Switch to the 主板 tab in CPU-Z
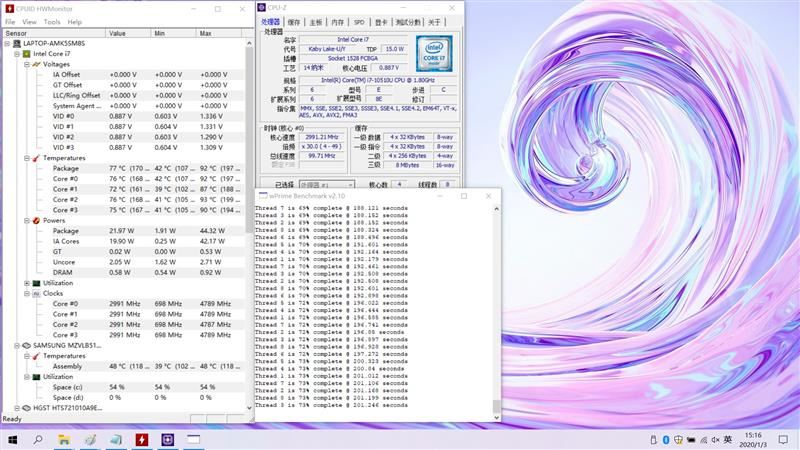800x450 pixels. (x=316, y=22)
